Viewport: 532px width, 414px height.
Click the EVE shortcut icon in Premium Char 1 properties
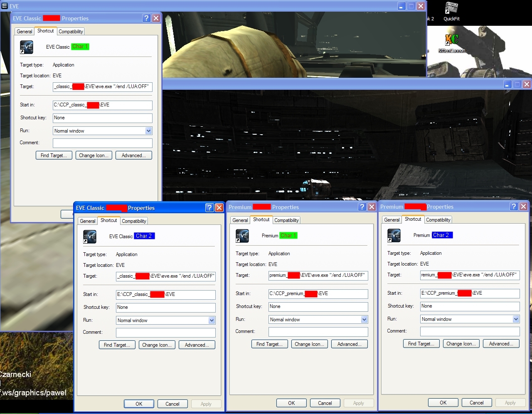[x=242, y=236]
